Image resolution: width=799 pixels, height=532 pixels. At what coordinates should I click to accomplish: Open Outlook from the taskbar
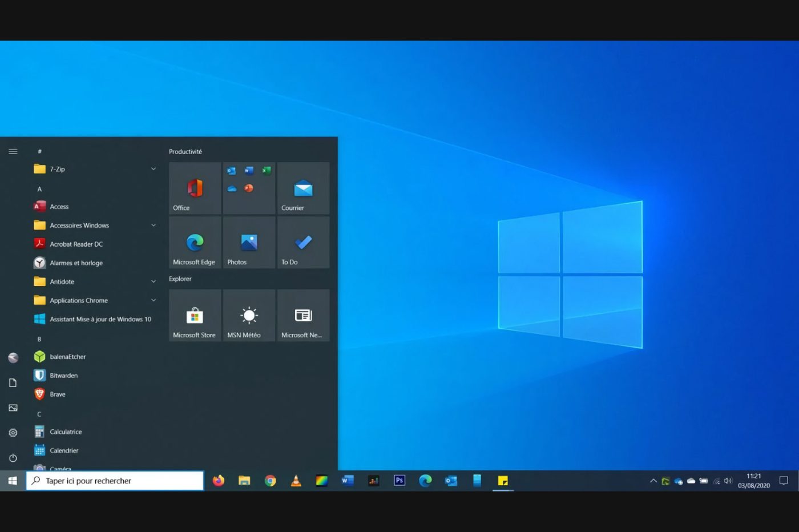click(451, 481)
